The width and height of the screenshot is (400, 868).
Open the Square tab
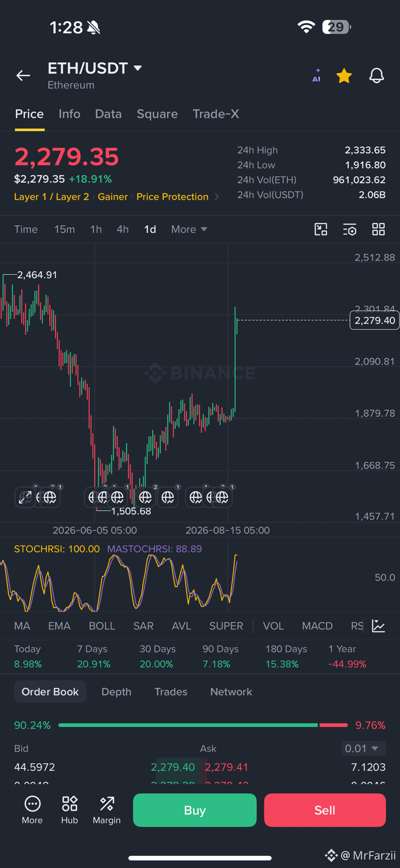point(157,114)
